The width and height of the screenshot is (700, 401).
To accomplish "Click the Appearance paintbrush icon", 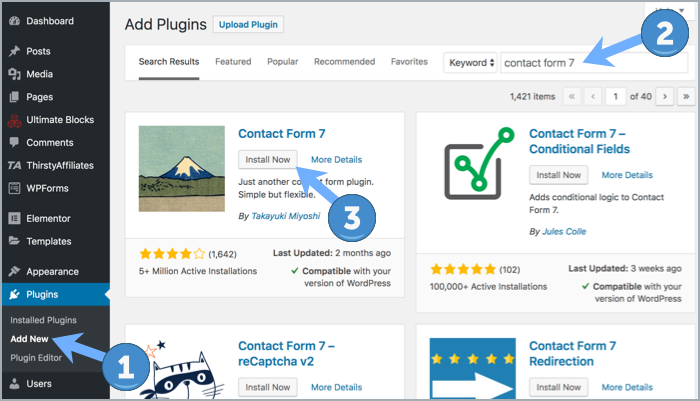I will (14, 272).
